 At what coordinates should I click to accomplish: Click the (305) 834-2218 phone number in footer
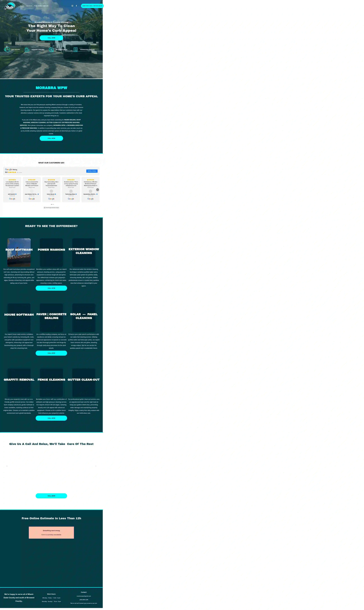[x=84, y=600]
